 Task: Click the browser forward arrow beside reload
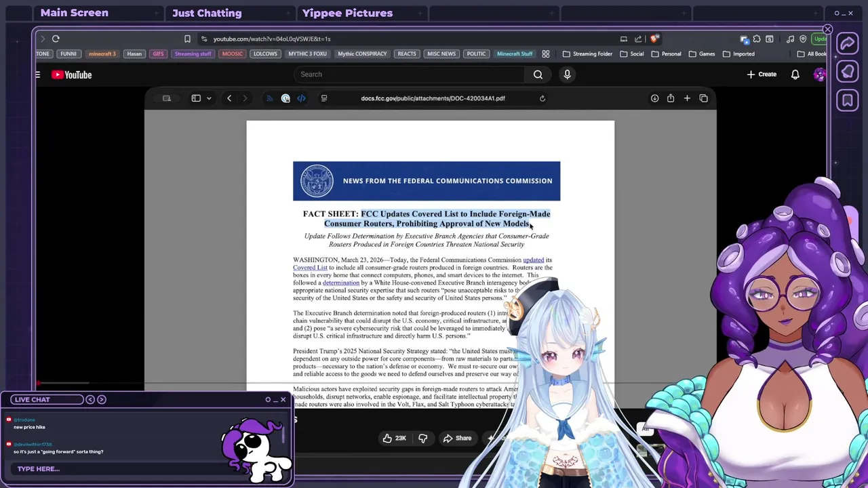tap(42, 39)
